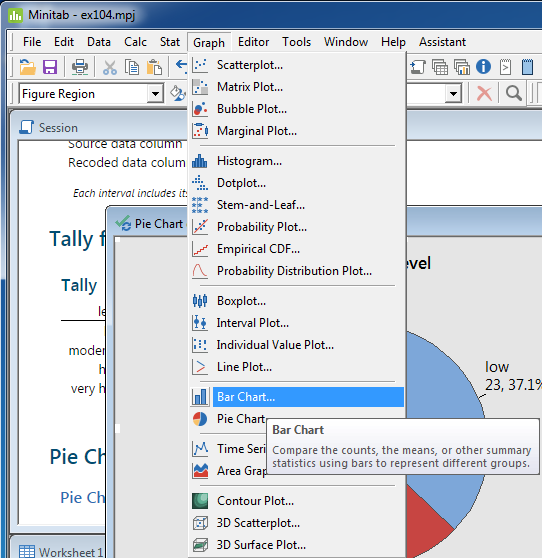Click the Minitab app icon in title bar

click(x=15, y=15)
